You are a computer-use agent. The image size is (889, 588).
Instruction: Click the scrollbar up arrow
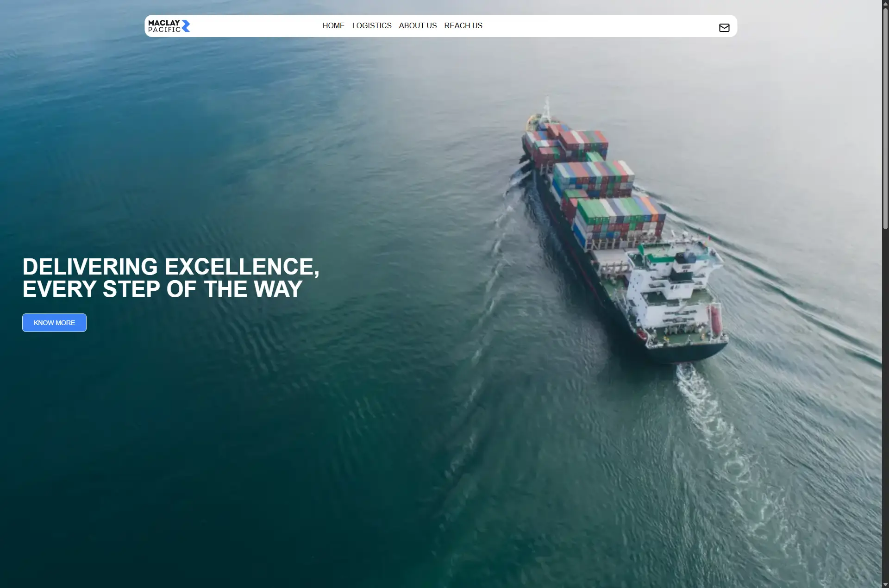tap(885, 4)
